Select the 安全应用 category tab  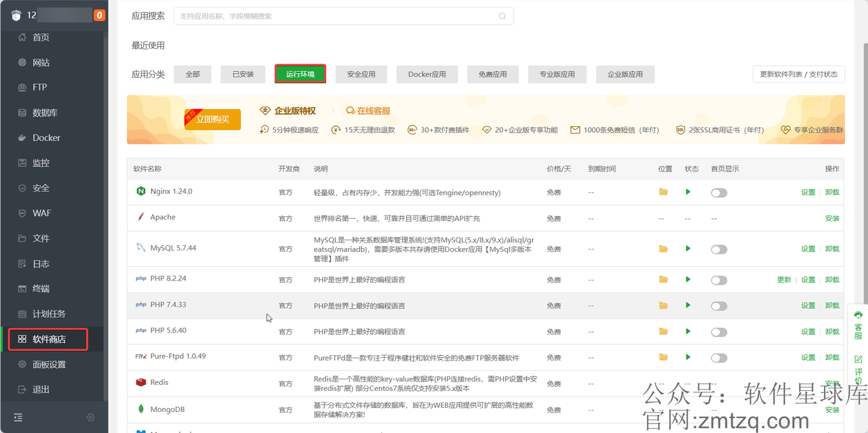coord(361,75)
